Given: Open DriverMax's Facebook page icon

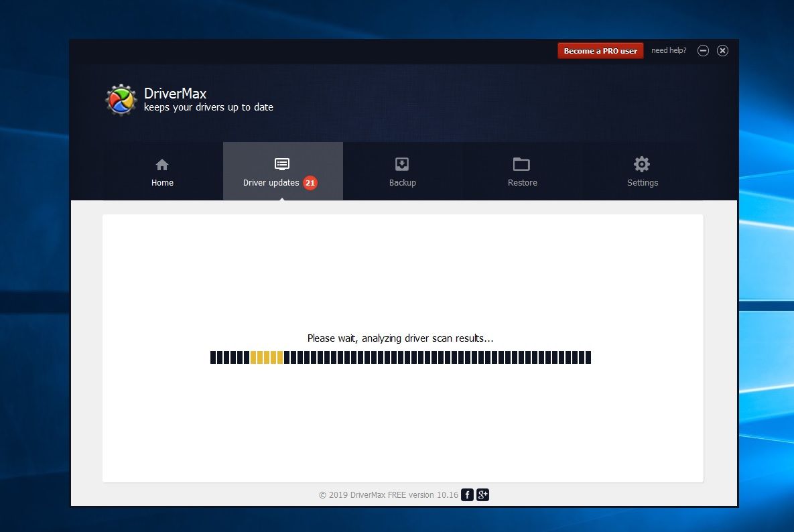Looking at the screenshot, I should click(x=466, y=494).
